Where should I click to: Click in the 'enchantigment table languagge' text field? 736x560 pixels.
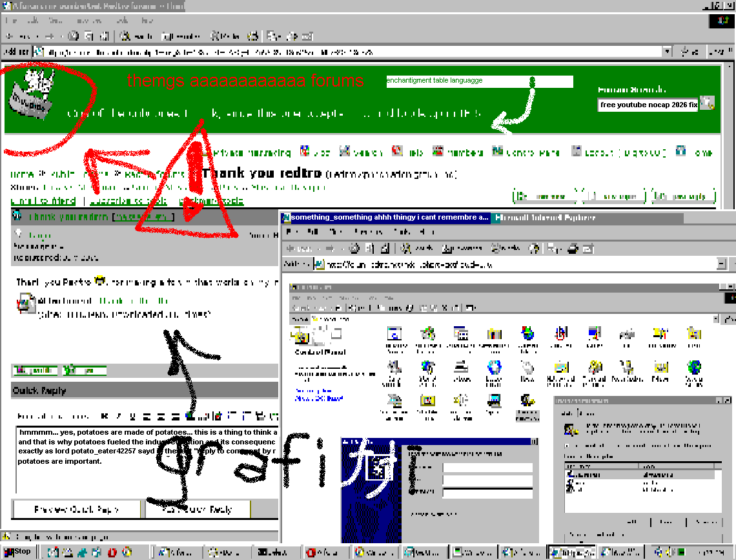tap(478, 81)
